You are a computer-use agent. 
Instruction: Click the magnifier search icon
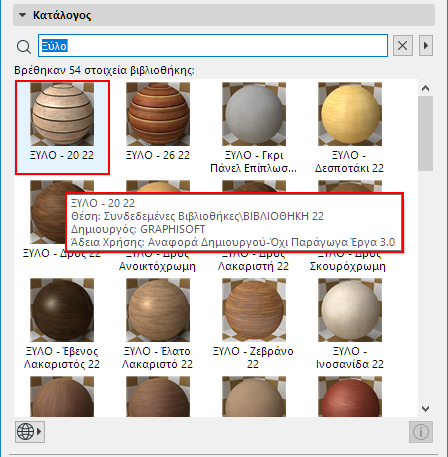click(x=24, y=46)
